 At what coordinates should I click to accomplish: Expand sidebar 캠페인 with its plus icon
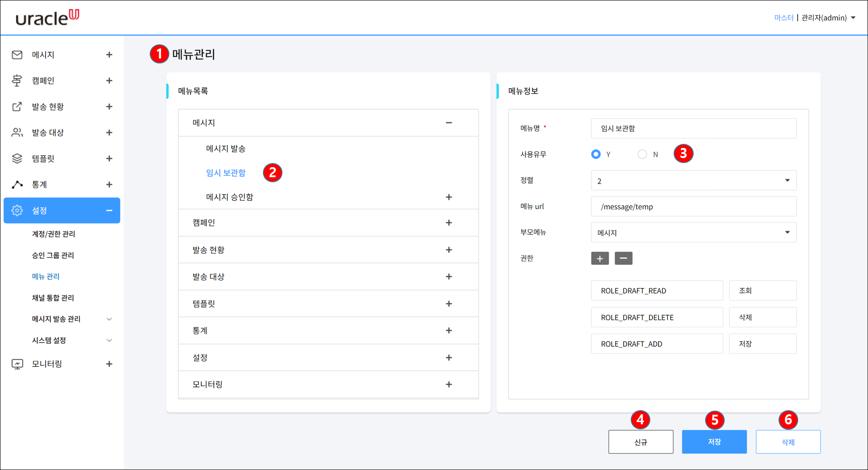pos(109,80)
